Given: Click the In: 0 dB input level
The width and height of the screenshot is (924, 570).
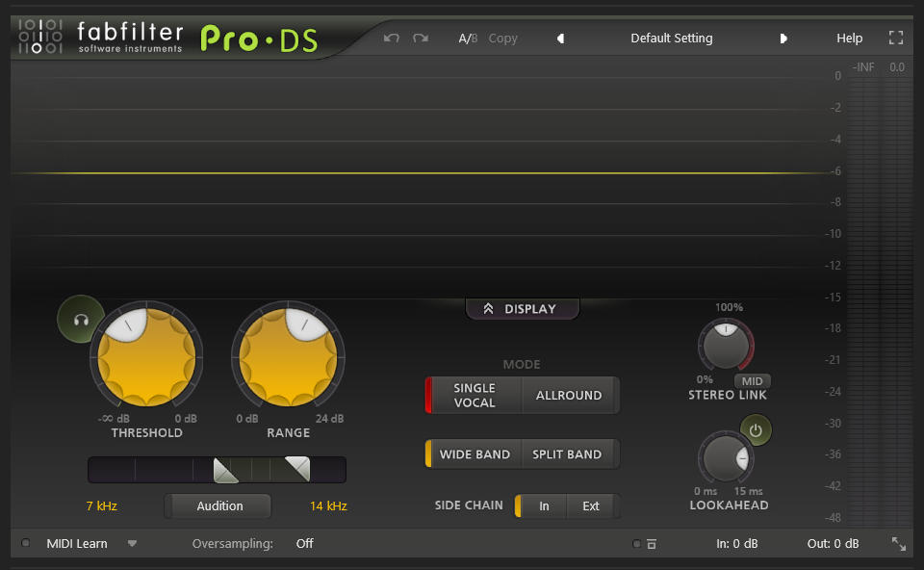Looking at the screenshot, I should pos(736,543).
